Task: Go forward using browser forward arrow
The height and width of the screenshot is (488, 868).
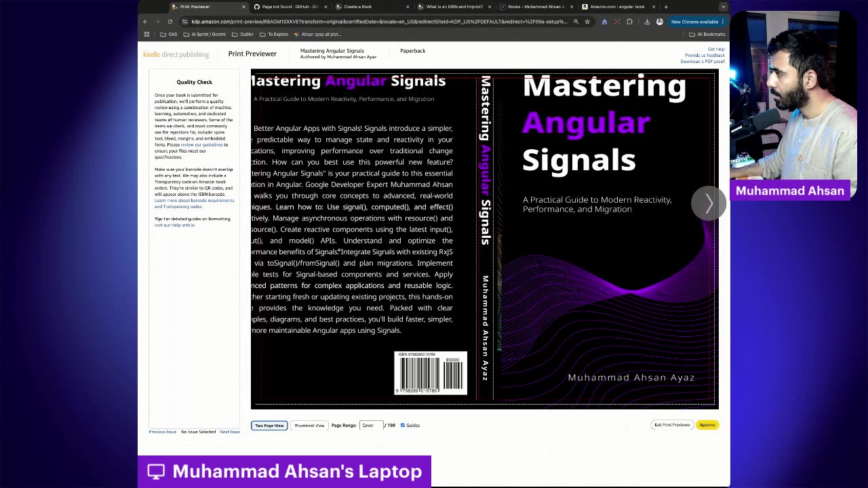Action: click(157, 22)
